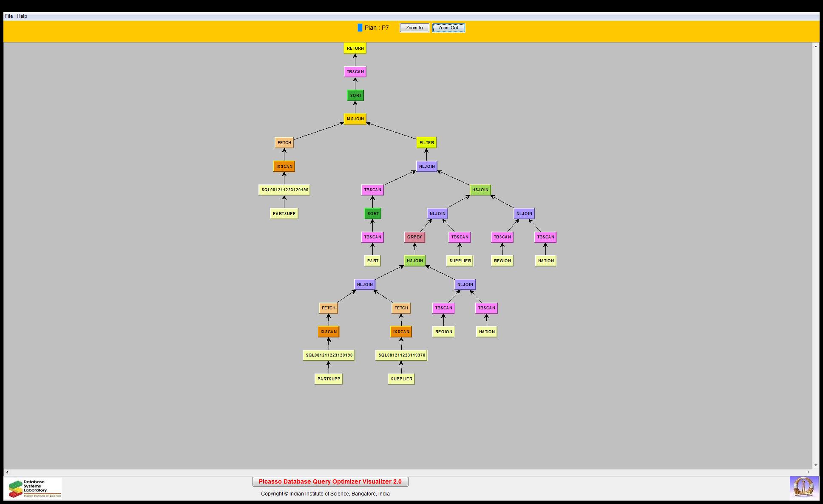This screenshot has height=504, width=823.
Task: Select the yellow RETURN node
Action: (355, 48)
